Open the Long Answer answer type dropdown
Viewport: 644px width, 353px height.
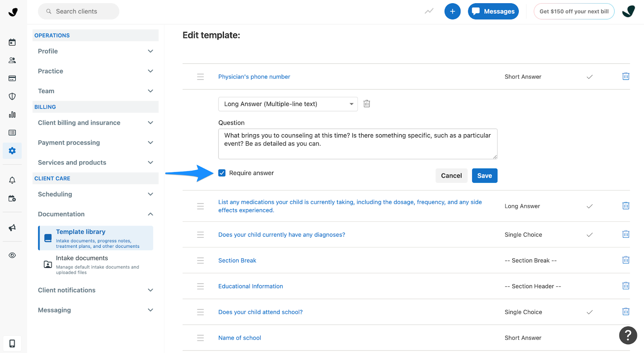(x=287, y=104)
